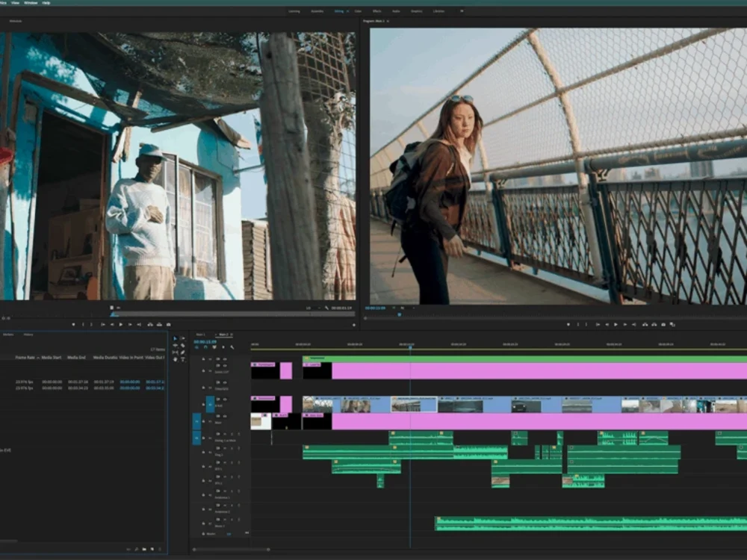Mark In point in Source monitor
This screenshot has height=560, width=747.
pyautogui.click(x=83, y=324)
